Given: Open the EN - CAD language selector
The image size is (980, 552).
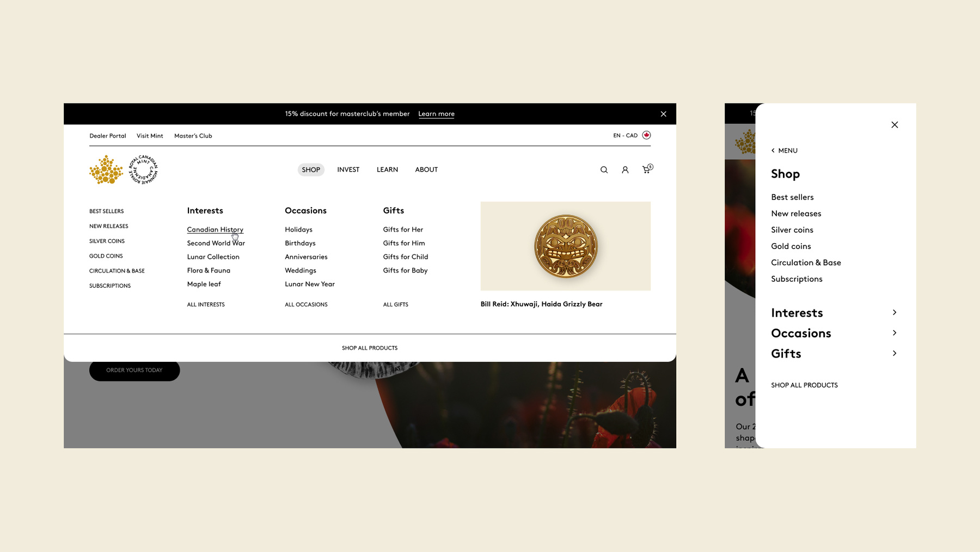Looking at the screenshot, I should coord(625,136).
